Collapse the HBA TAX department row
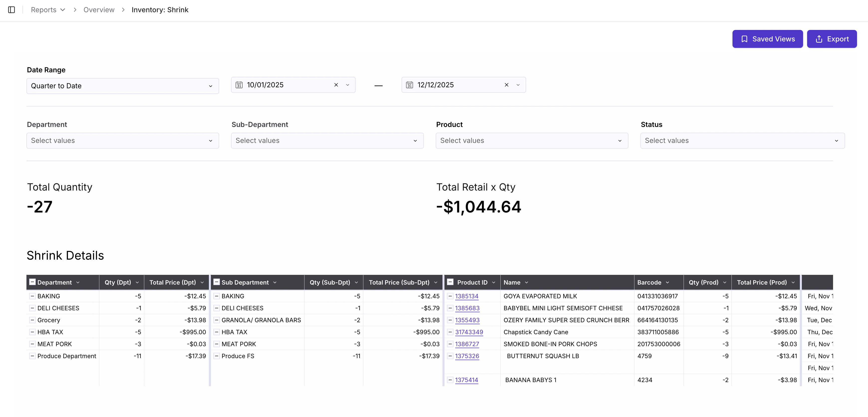The width and height of the screenshot is (868, 417). pyautogui.click(x=32, y=332)
